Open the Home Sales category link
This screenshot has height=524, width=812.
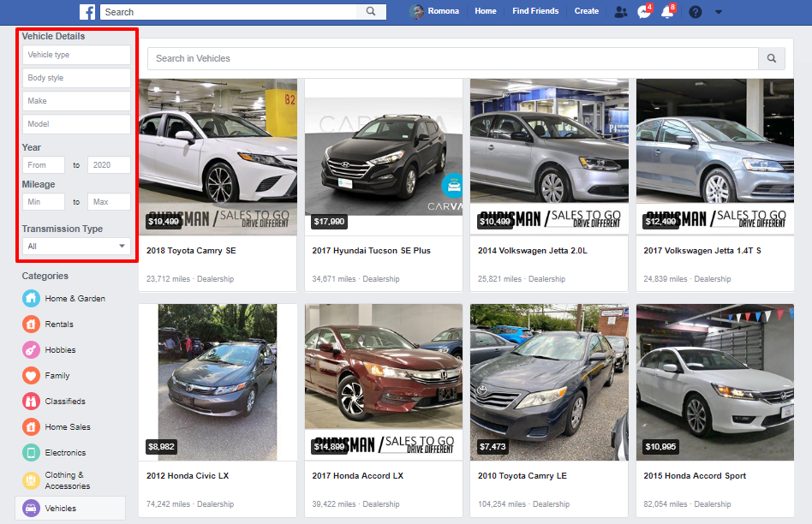(68, 426)
